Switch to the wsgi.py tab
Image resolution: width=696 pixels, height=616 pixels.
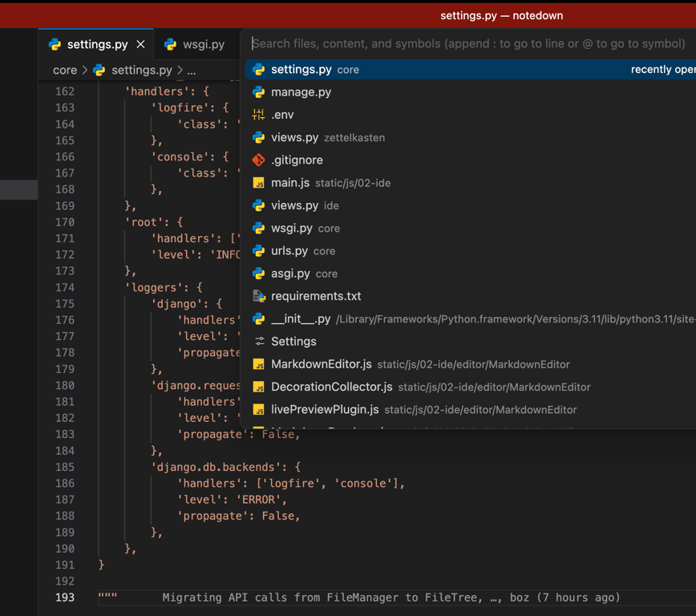(x=203, y=45)
